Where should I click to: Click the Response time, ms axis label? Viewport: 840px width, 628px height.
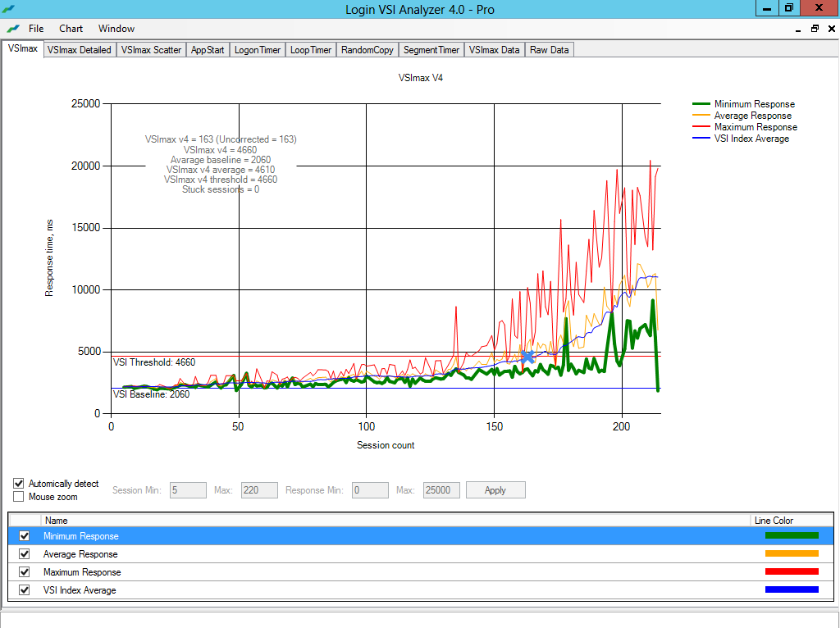(49, 257)
